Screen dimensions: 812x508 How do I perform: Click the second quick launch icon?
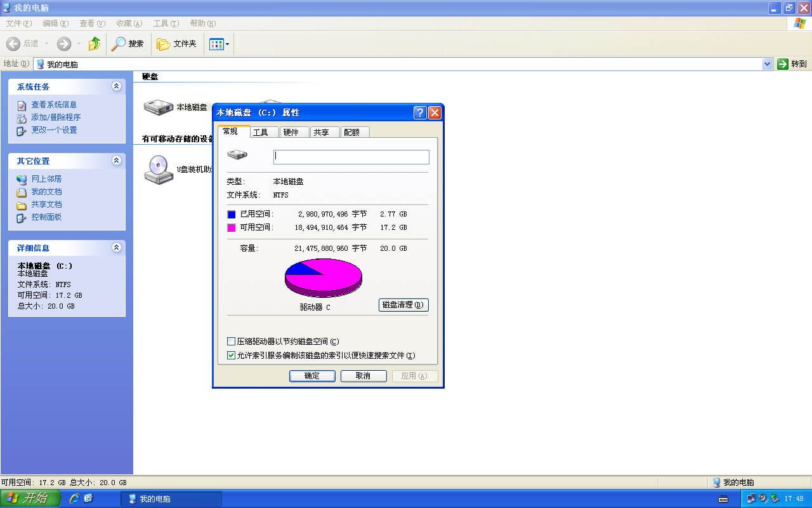[88, 498]
